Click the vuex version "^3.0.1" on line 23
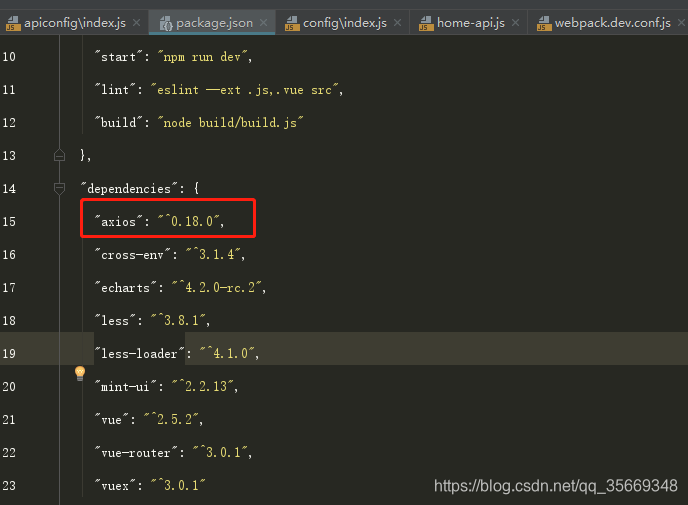The height and width of the screenshot is (505, 688). coord(178,485)
